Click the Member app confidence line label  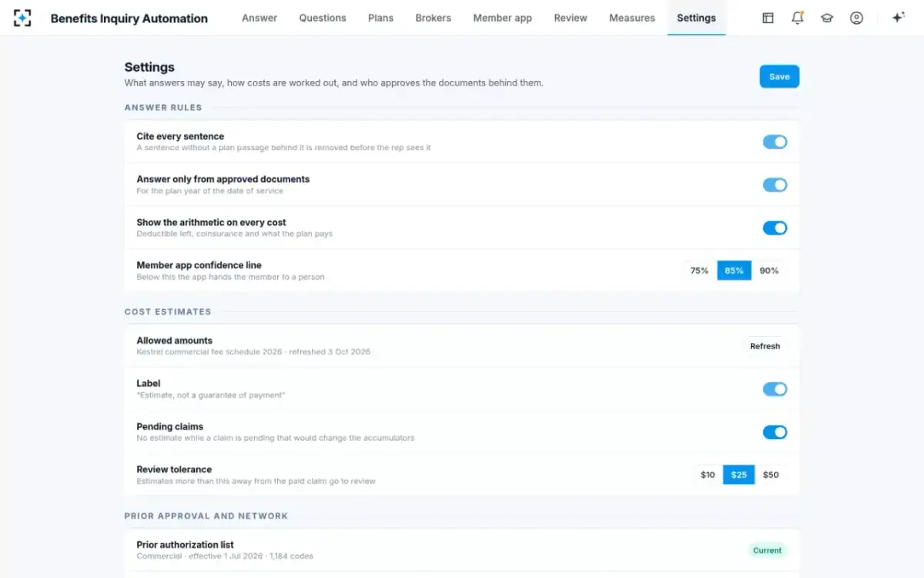[199, 265]
